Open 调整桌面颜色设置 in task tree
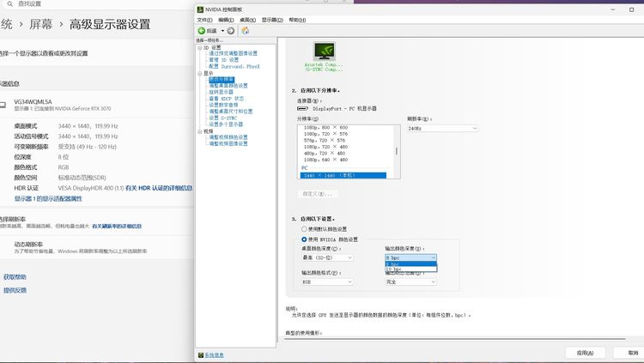 228,86
